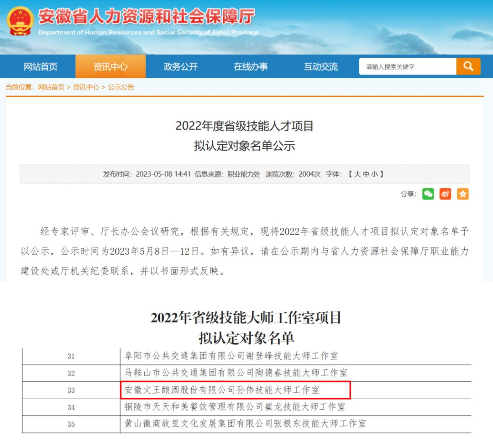Follow the 网站首页 breadcrumb link
Screen dimensions: 493x448
click(51, 87)
